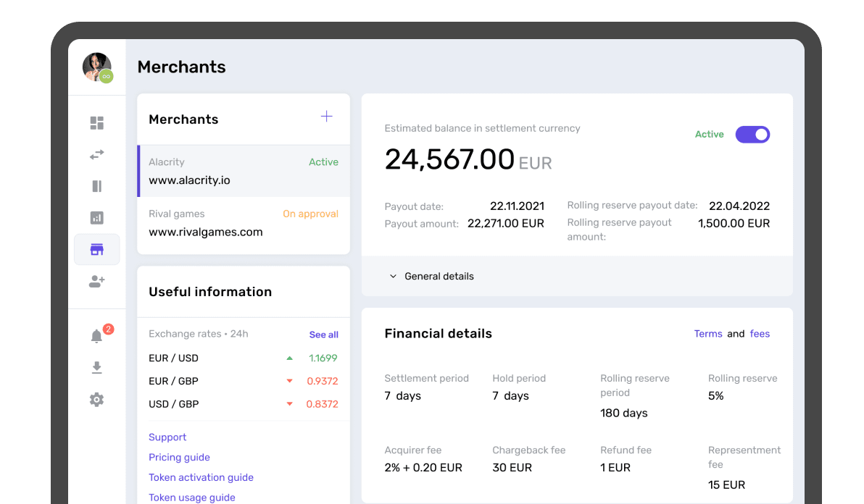864x504 pixels.
Task: Select the merchants storefront sidebar icon
Action: coord(96,250)
